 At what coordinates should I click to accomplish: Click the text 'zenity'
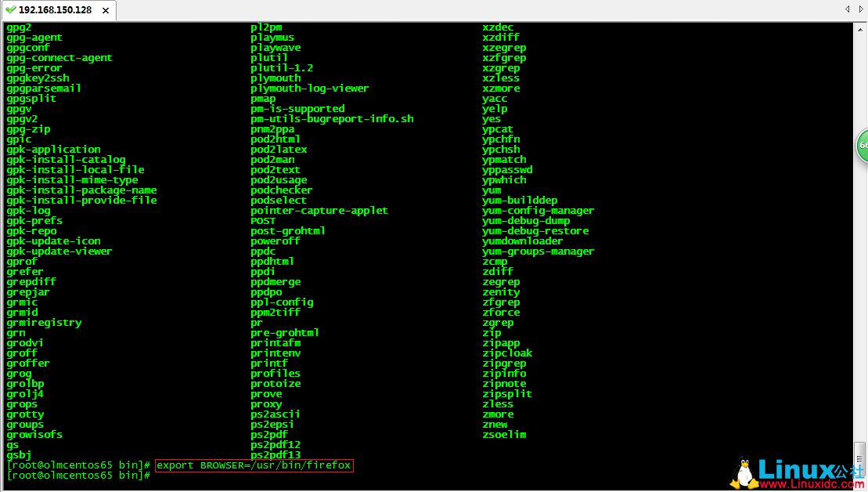coord(501,292)
